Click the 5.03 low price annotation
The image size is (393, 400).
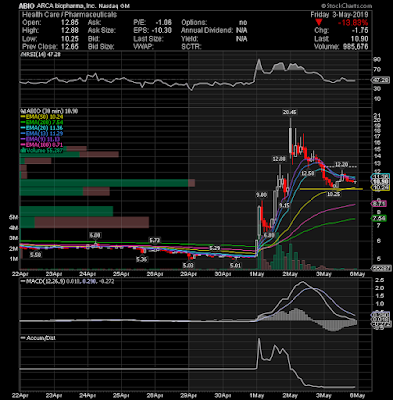click(188, 265)
